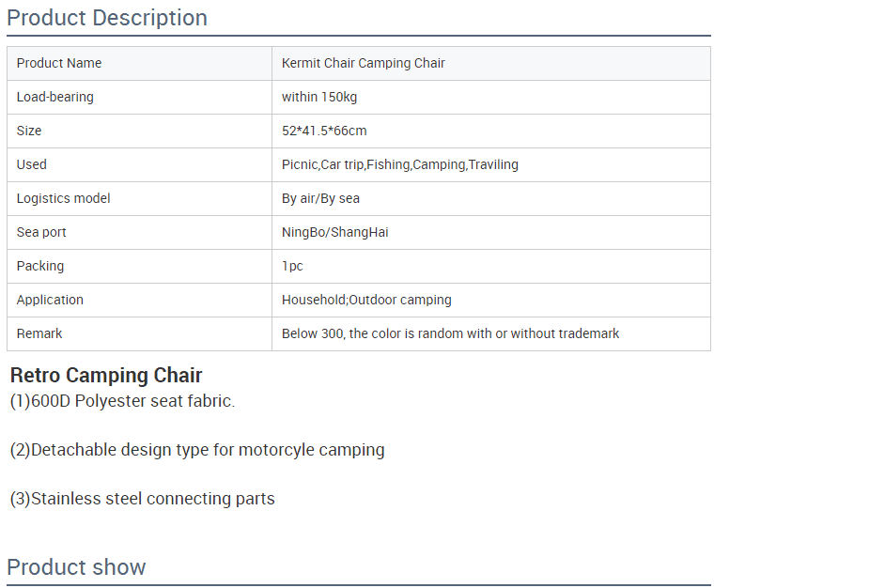
Task: Click the within 150kg cell
Action: point(491,97)
